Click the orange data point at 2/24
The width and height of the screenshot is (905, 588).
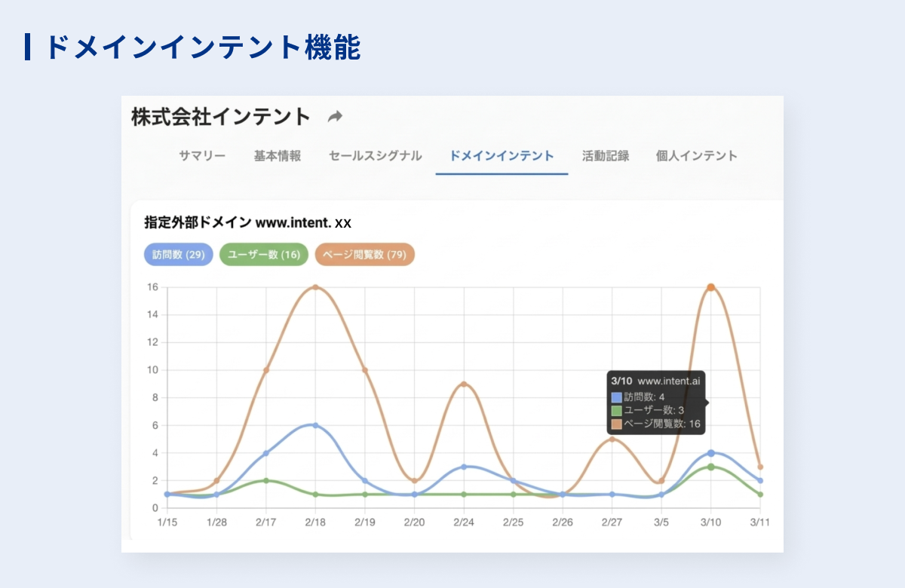464,384
